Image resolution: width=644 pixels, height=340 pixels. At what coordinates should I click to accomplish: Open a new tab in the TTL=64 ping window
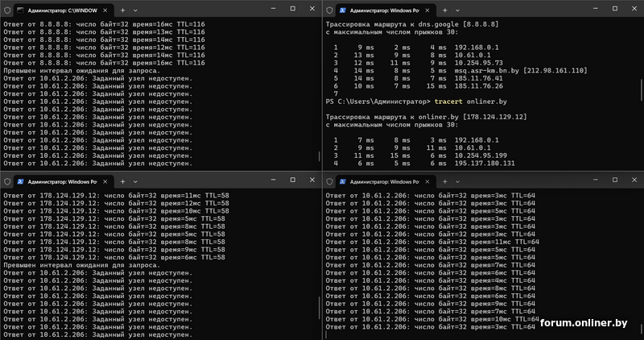tap(445, 182)
